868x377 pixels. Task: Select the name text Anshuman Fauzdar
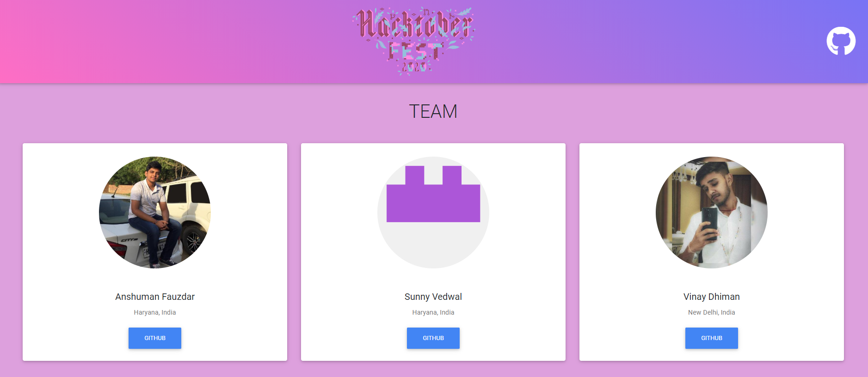[x=155, y=297]
